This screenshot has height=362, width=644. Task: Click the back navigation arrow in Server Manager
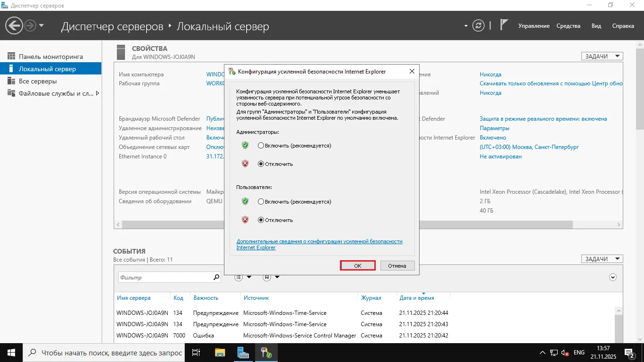pos(14,25)
